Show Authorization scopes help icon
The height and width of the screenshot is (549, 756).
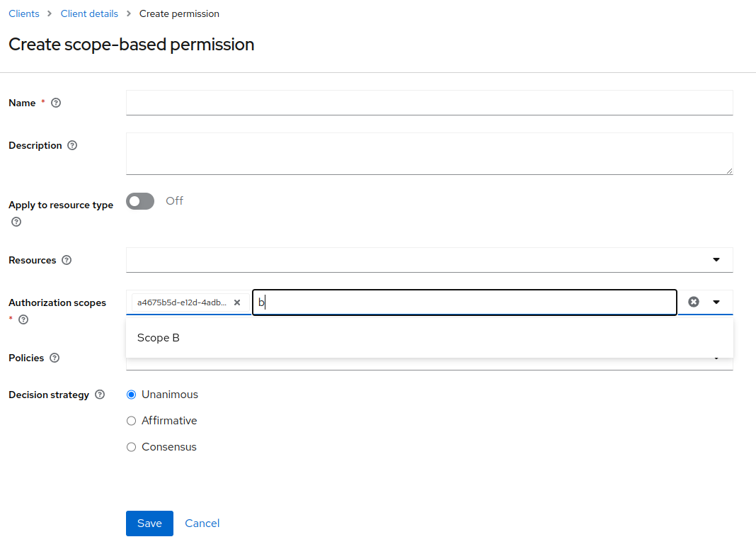(x=23, y=319)
